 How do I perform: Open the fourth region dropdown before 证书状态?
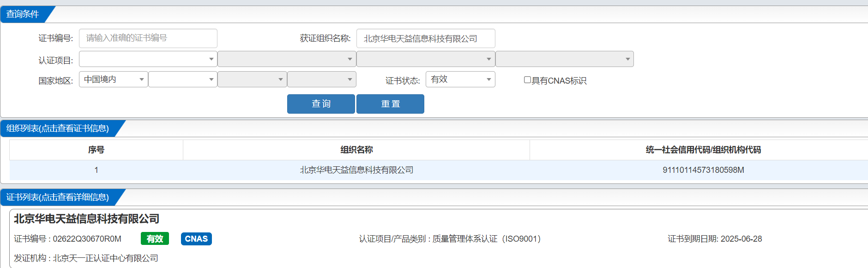322,79
